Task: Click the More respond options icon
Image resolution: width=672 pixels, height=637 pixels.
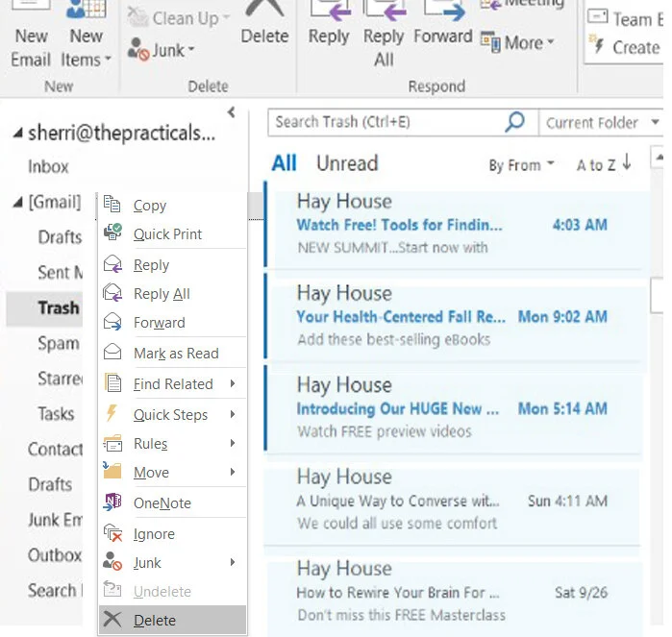Action: tap(490, 42)
